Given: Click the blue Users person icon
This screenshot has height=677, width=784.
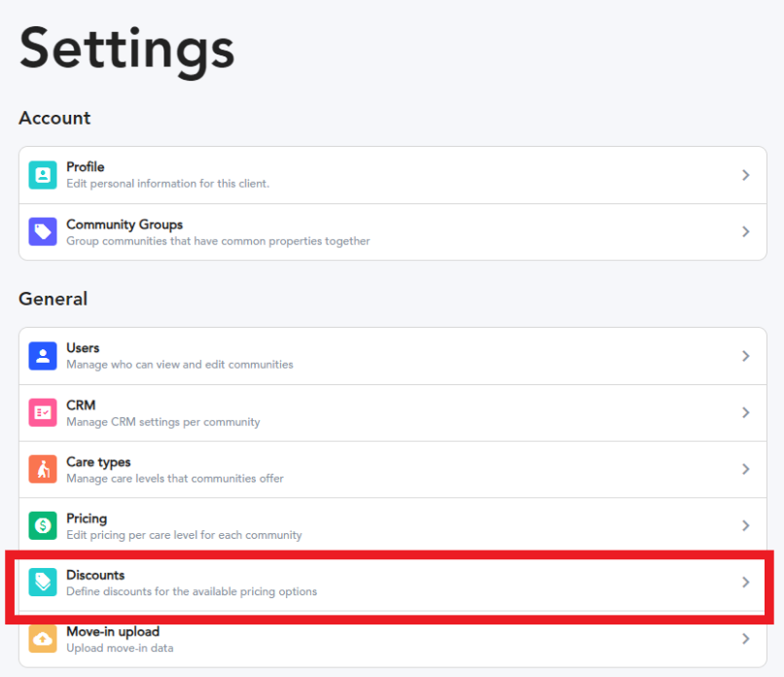Looking at the screenshot, I should tap(43, 356).
